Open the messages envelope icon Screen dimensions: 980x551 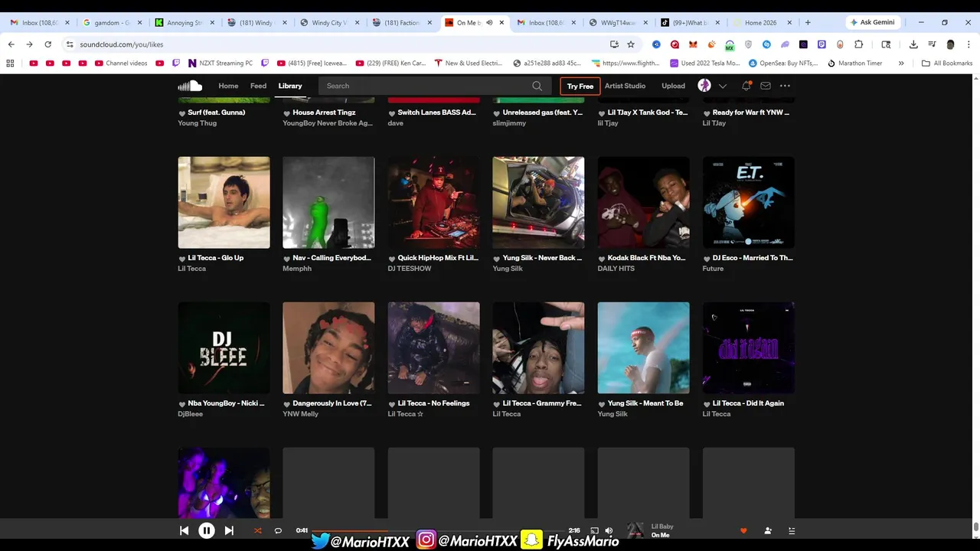pos(765,86)
